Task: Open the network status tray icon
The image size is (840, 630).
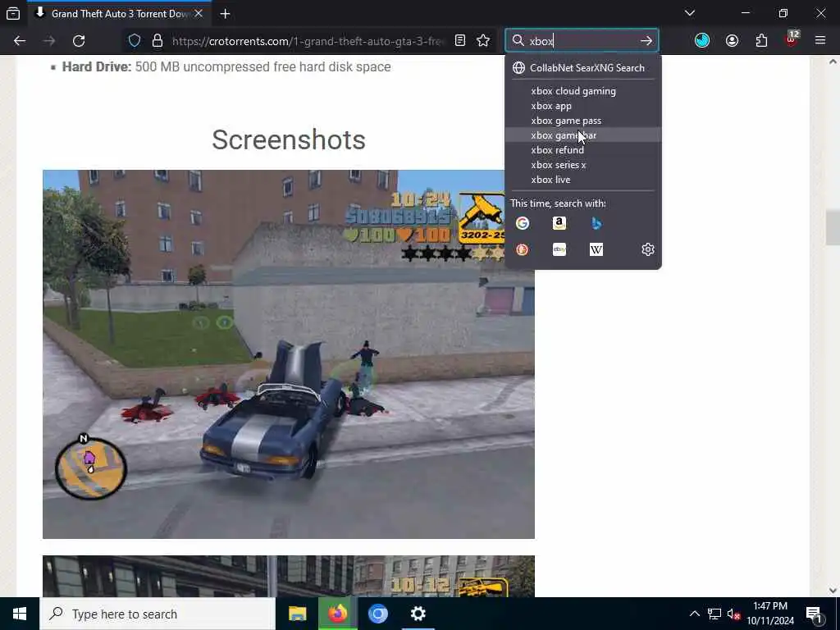Action: tap(714, 614)
